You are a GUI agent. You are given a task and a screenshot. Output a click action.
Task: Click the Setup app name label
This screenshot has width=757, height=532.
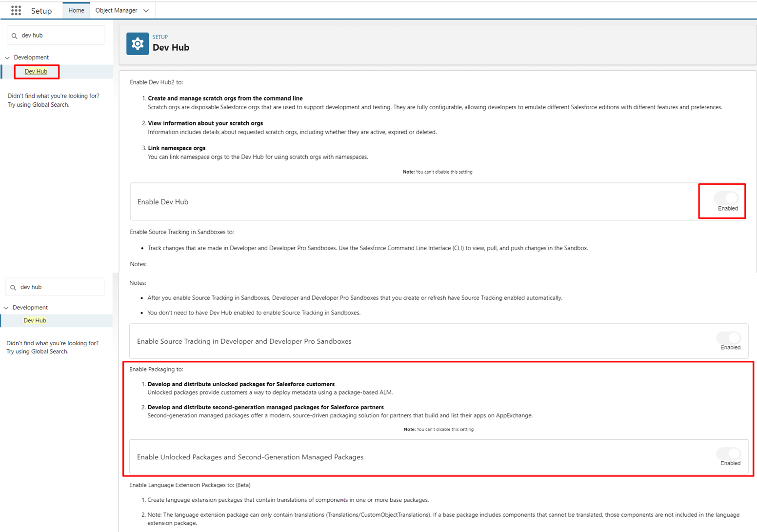tap(41, 11)
